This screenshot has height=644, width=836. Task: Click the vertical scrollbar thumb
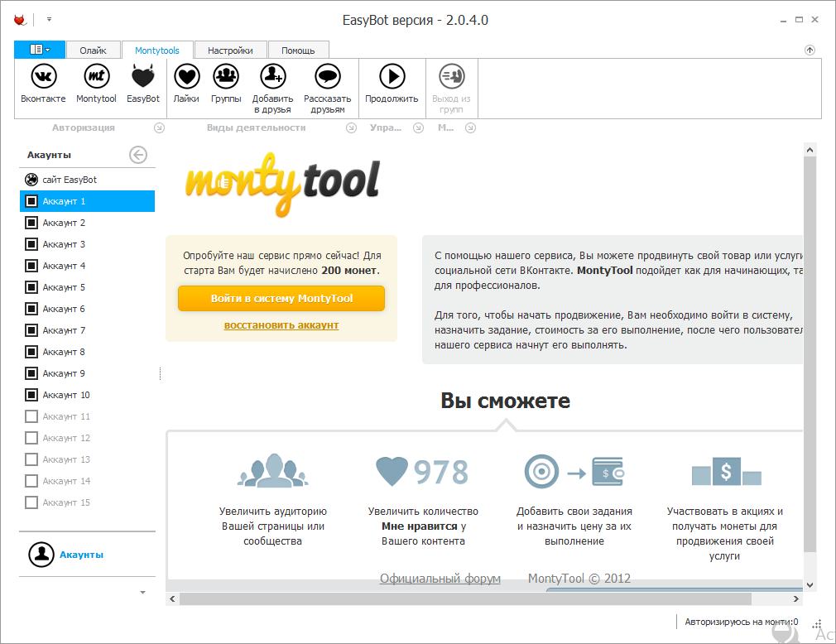pos(810,354)
